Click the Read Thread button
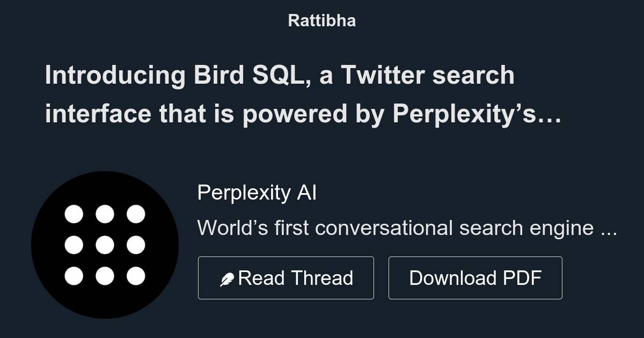The image size is (644, 338). click(x=286, y=278)
